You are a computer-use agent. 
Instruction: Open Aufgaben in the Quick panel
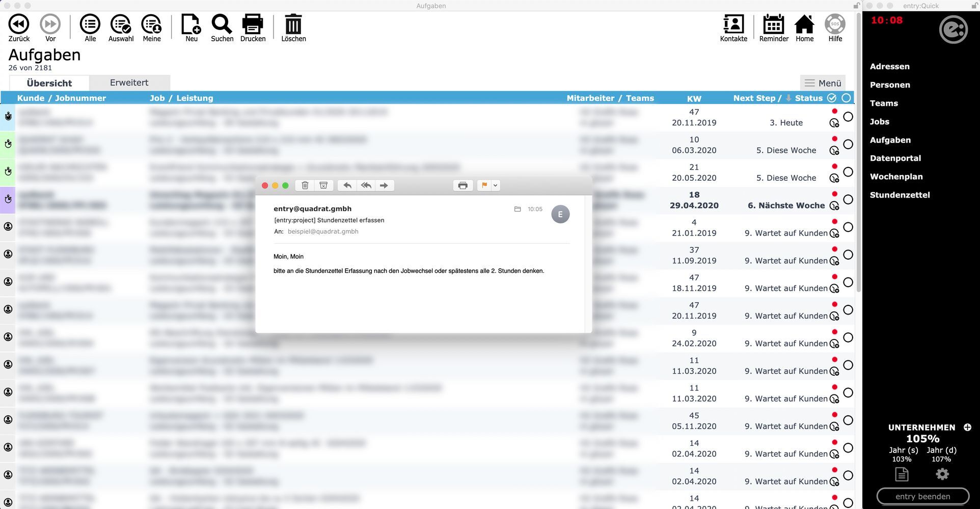pos(890,140)
